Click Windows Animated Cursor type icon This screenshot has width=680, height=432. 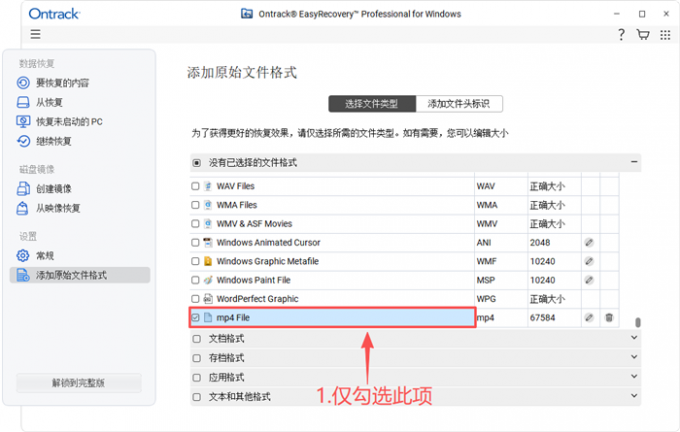pos(208,242)
